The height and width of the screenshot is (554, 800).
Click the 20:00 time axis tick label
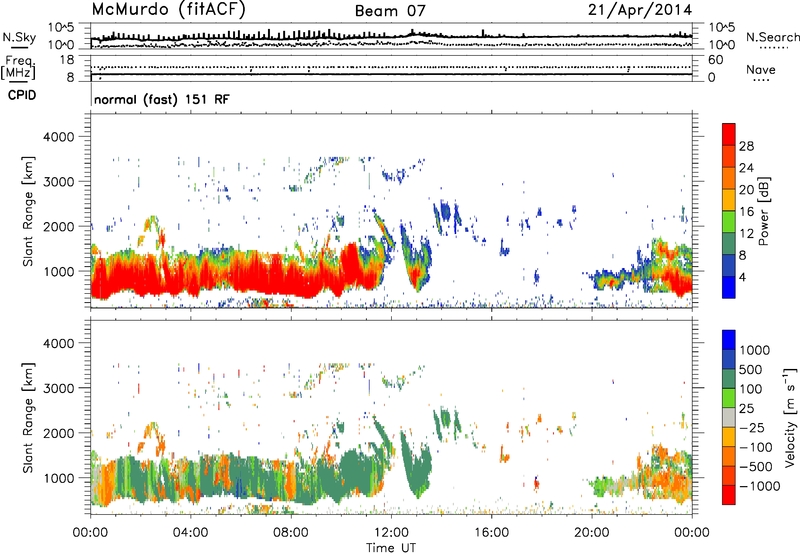click(592, 533)
